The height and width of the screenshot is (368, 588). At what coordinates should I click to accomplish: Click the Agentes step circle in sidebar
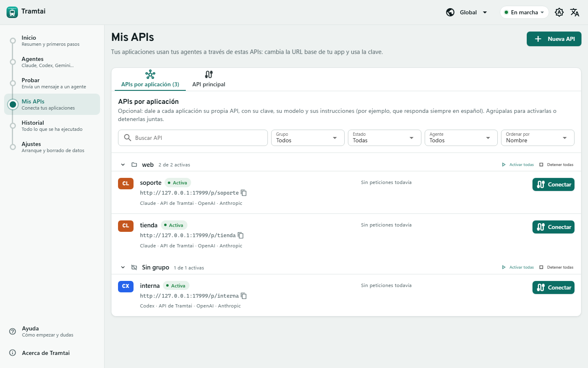(13, 62)
